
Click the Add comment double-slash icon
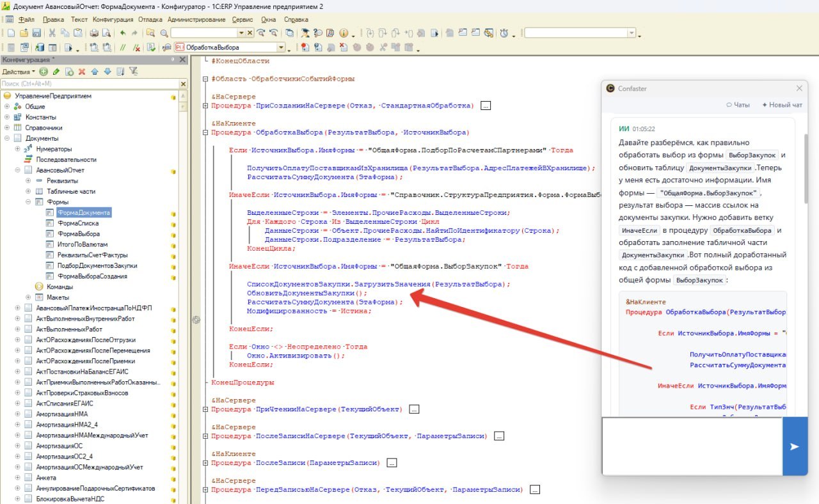(x=122, y=47)
